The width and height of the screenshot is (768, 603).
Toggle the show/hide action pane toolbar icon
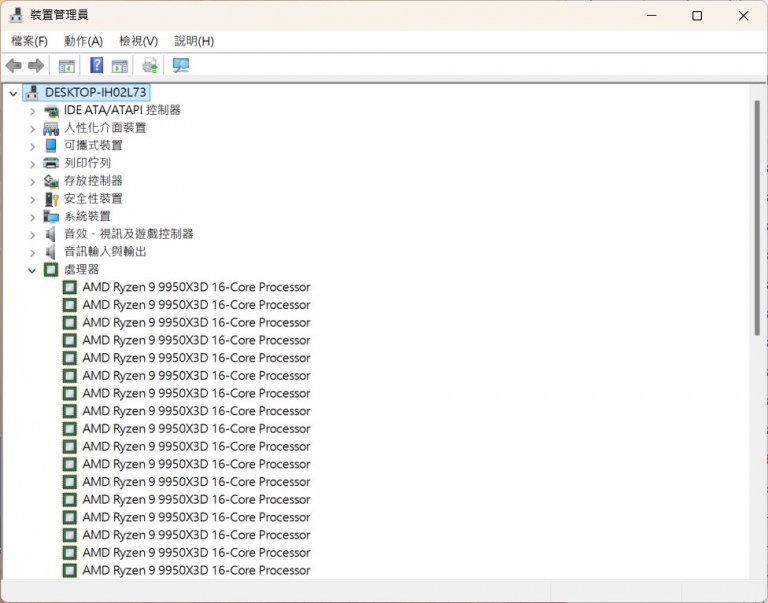[120, 66]
